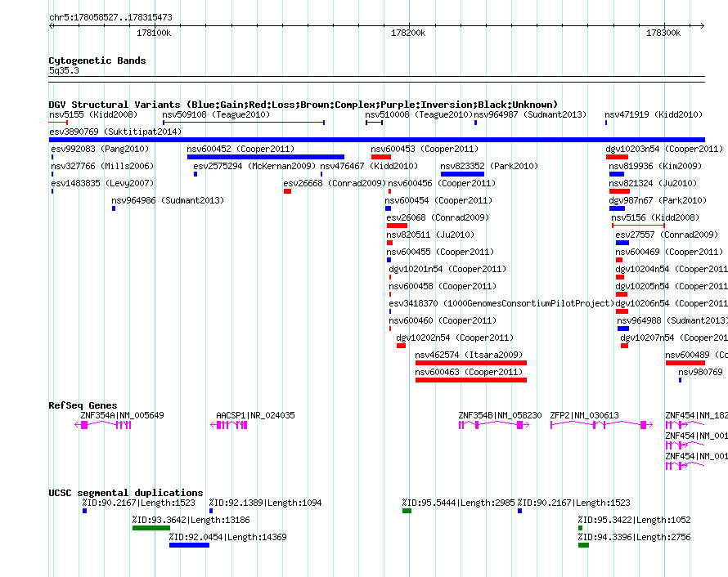Open the DGV Structural Variants track title
This screenshot has width=728, height=577.
tap(303, 105)
